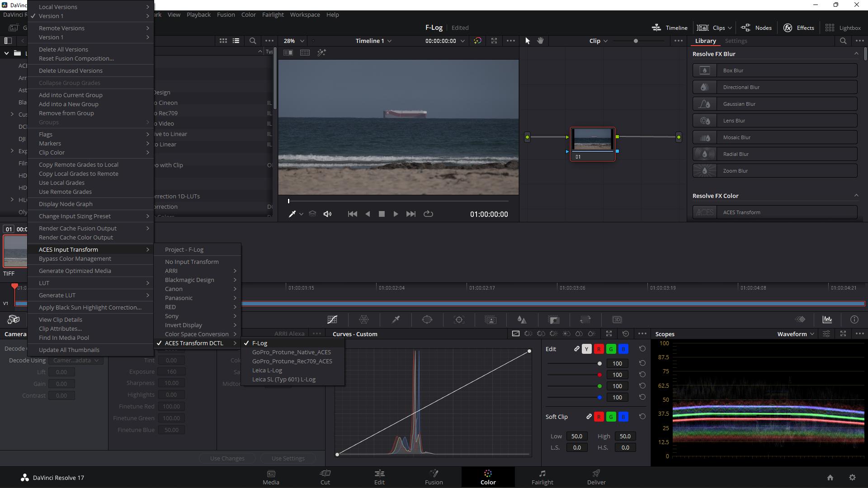Jump to first frame of viewer
The image size is (868, 488).
353,214
